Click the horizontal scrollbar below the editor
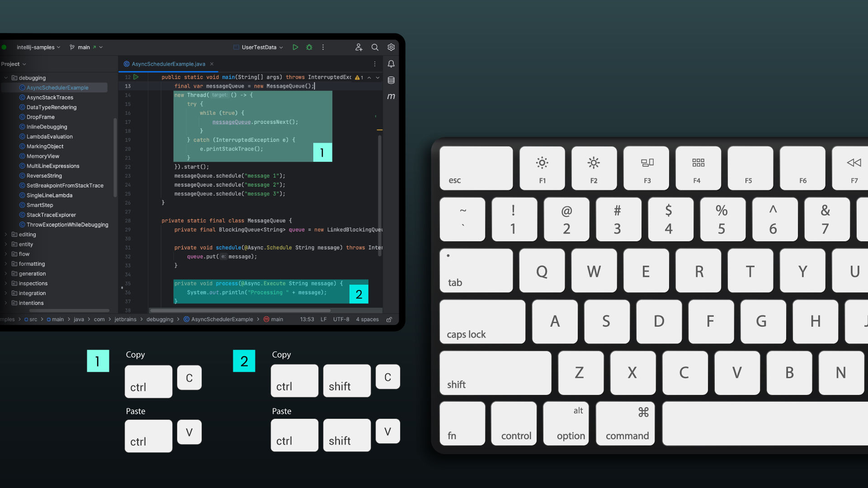Screen dimensions: 868x488 (x=240, y=310)
